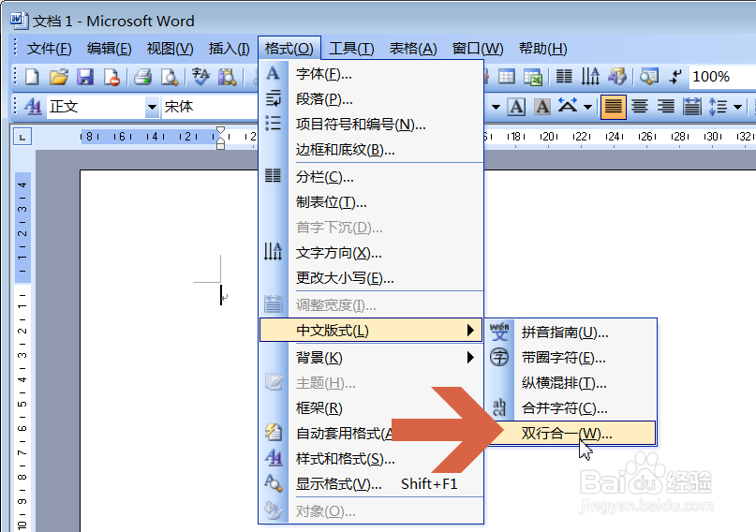Open the 文件(F) menu
The height and width of the screenshot is (532, 756).
(49, 48)
